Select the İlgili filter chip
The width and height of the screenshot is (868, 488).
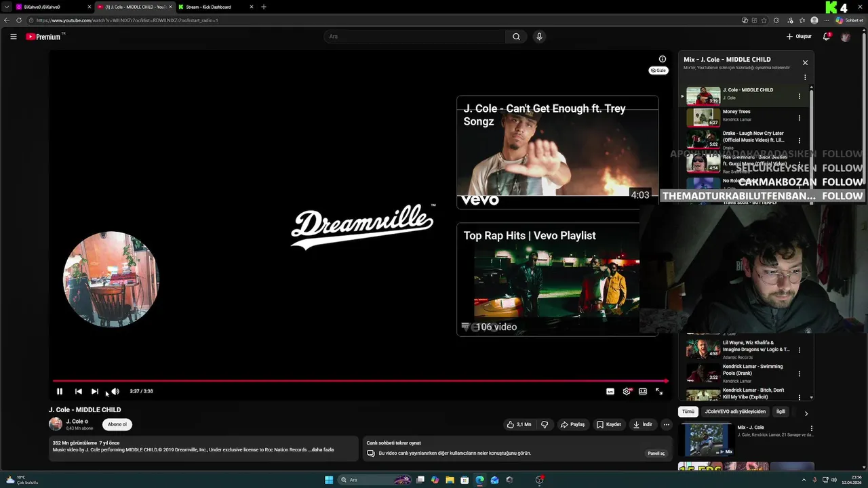pyautogui.click(x=781, y=411)
